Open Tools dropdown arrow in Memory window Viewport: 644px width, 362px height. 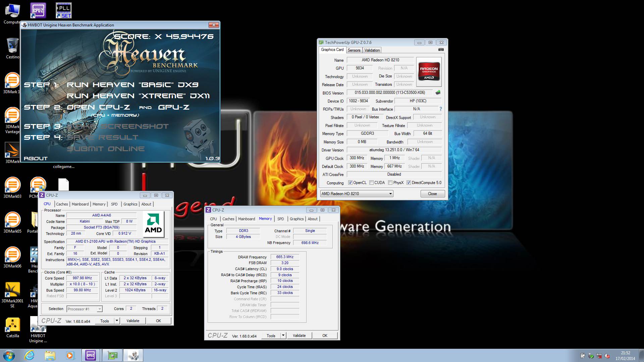tap(283, 336)
